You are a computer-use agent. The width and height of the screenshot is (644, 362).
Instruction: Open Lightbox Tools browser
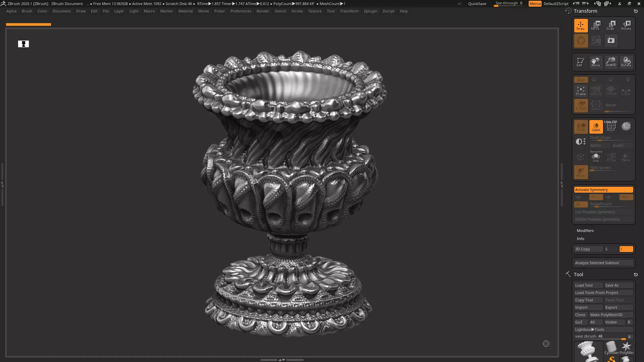pos(603,329)
